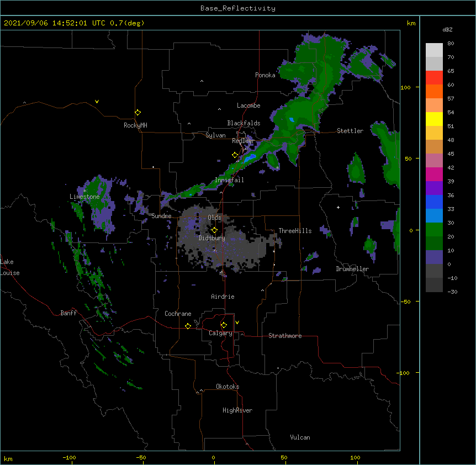Viewport: 476px width, 465px height.
Task: Click the yellow V marker northwest of RockyMH
Action: (97, 102)
